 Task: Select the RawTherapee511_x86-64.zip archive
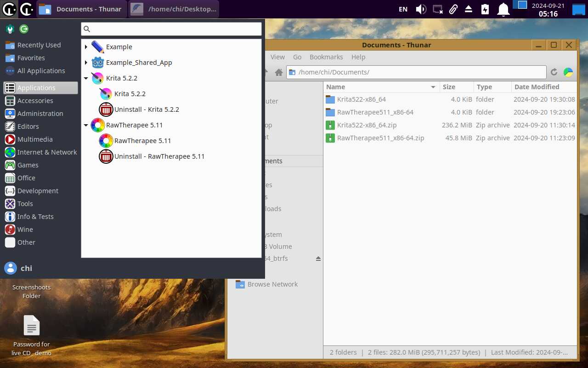pyautogui.click(x=380, y=138)
